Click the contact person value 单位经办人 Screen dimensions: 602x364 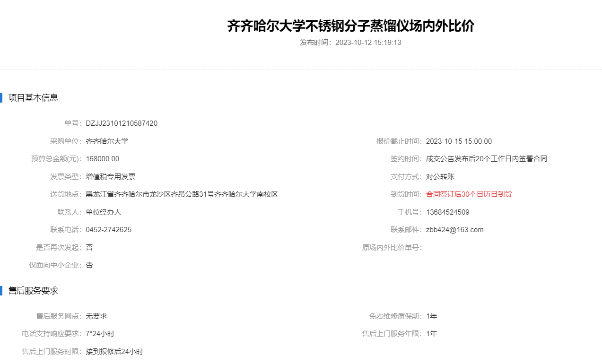click(x=104, y=212)
